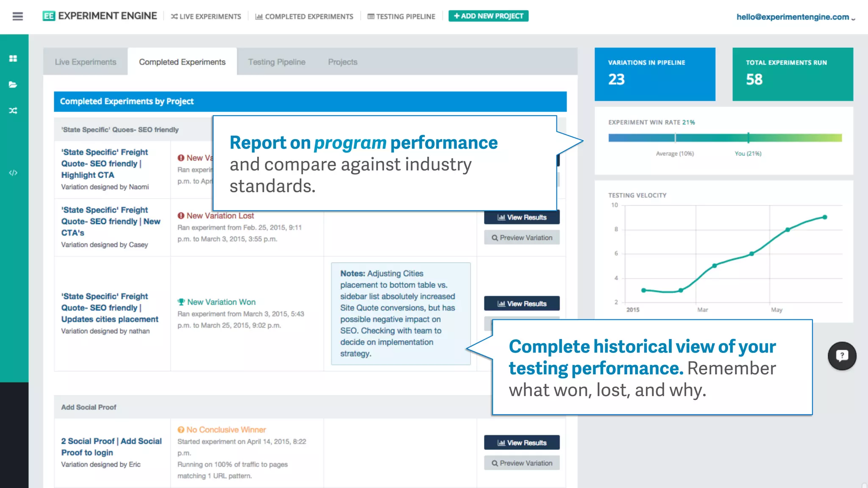Click the You (21%) marker on win rate bar
The width and height of the screenshot is (868, 488).
point(748,138)
